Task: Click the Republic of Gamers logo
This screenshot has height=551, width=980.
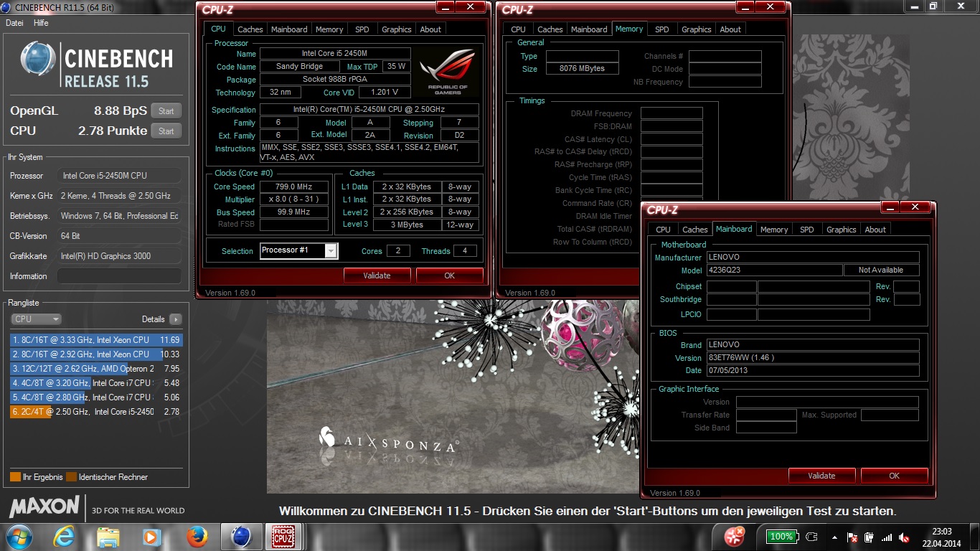Action: (x=446, y=72)
